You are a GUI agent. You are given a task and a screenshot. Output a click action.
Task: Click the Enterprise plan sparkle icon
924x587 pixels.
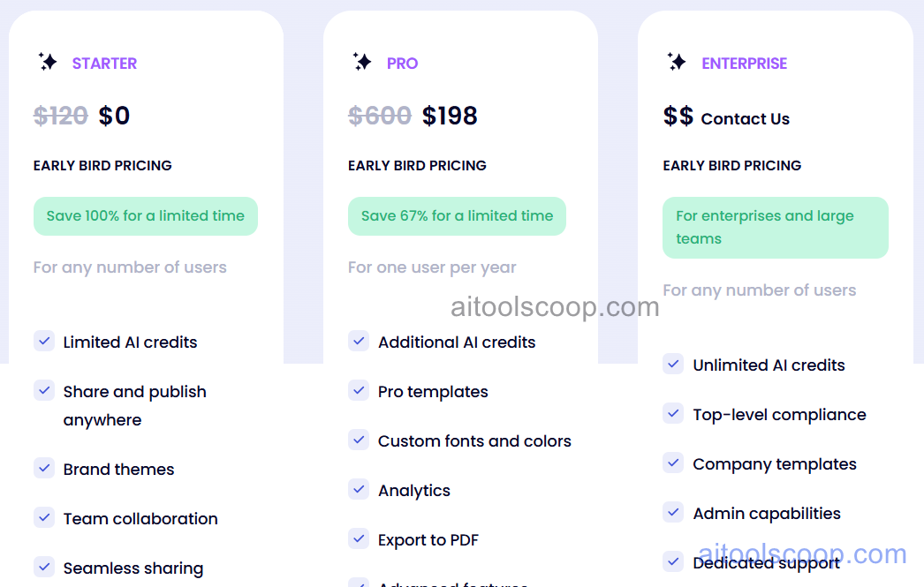[x=677, y=62]
